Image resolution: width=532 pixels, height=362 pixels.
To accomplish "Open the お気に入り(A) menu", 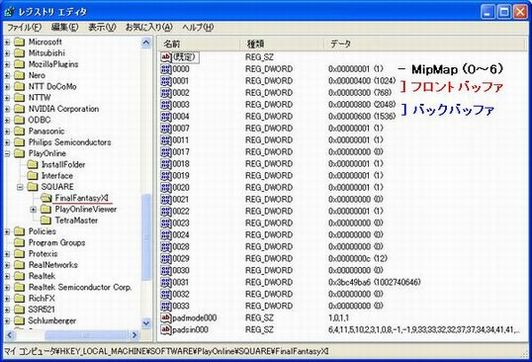I will [149, 27].
